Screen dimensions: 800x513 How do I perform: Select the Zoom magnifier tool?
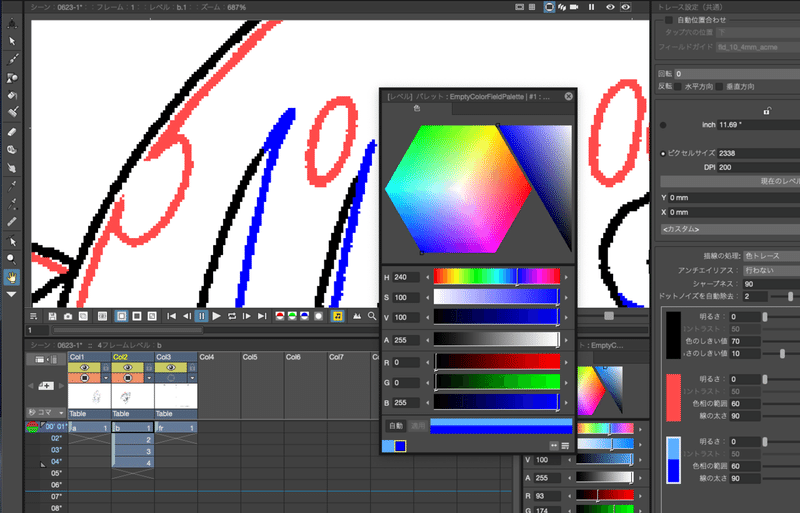click(12, 258)
